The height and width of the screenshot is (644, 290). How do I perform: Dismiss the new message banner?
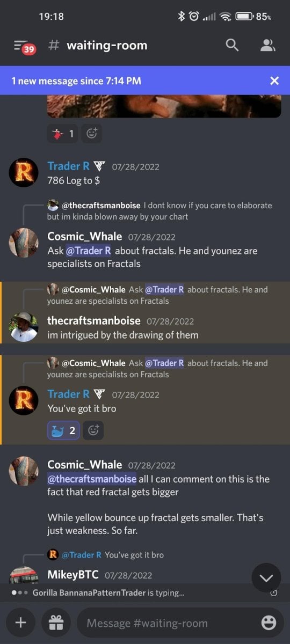(274, 80)
